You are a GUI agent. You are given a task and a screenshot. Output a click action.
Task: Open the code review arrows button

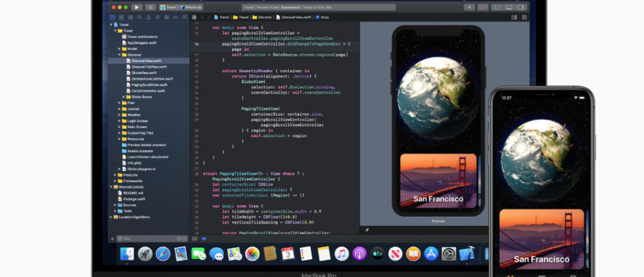(x=483, y=8)
